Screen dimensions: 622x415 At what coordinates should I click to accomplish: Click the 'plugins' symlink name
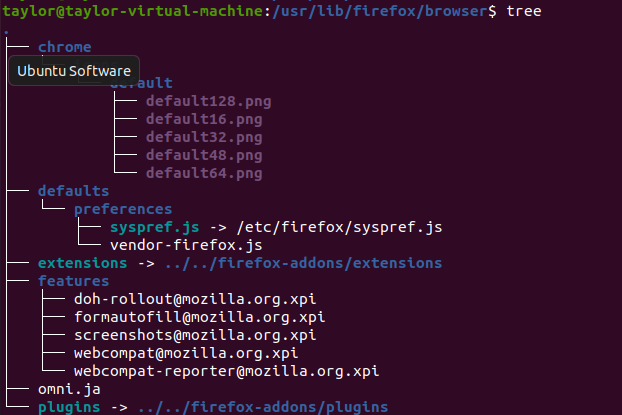69,407
